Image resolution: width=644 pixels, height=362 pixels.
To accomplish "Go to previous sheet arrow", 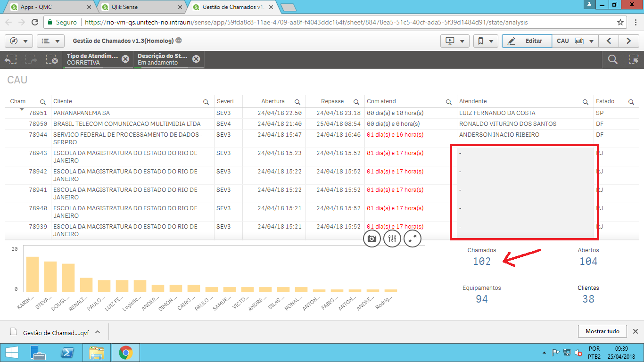I will (609, 41).
